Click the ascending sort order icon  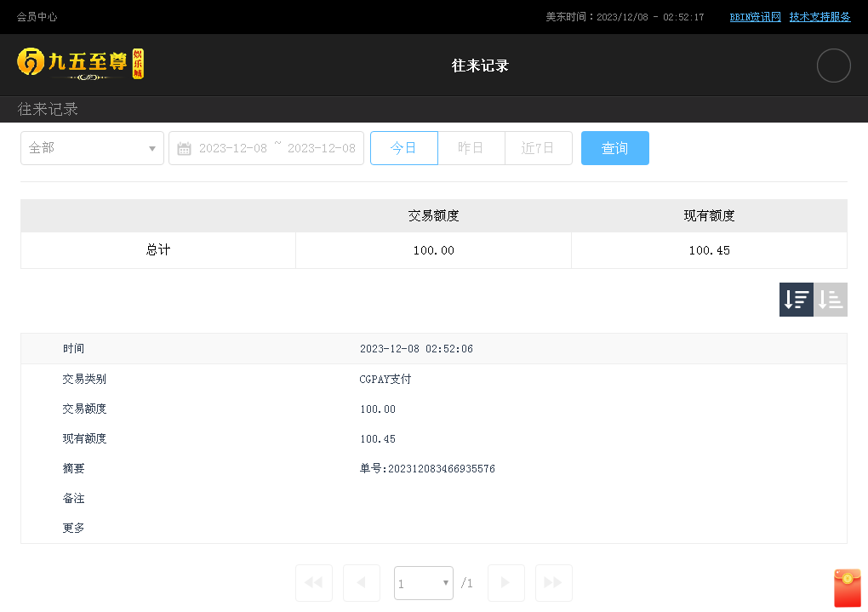(x=831, y=300)
